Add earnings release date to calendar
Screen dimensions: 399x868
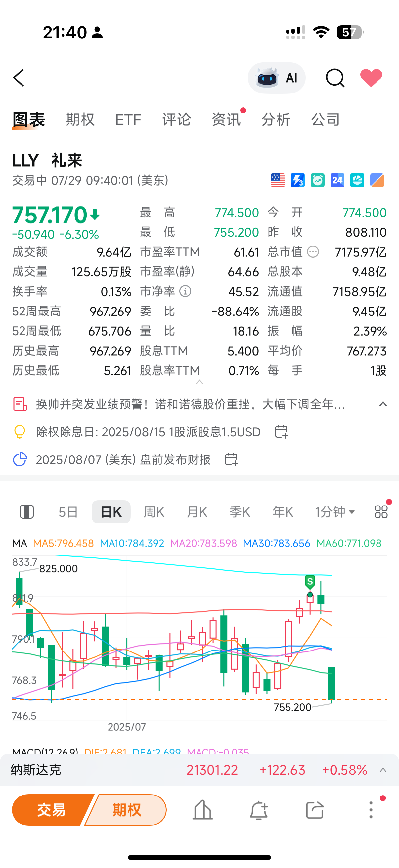tap(231, 459)
